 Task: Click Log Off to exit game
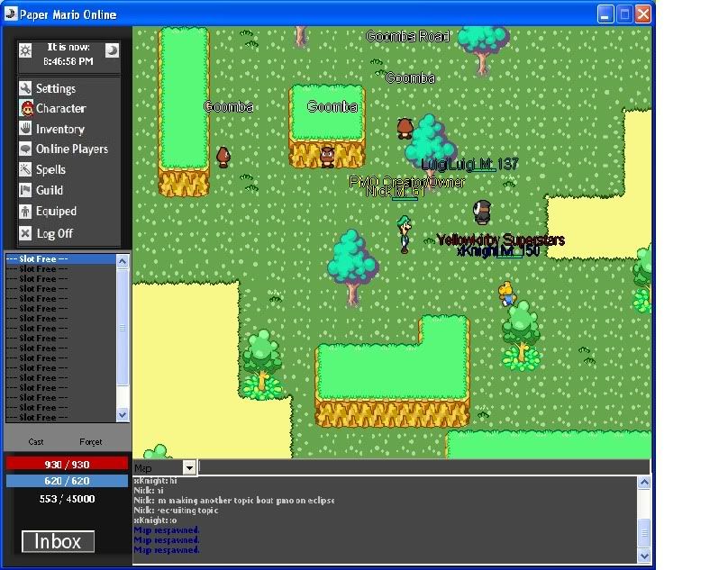pyautogui.click(x=55, y=233)
